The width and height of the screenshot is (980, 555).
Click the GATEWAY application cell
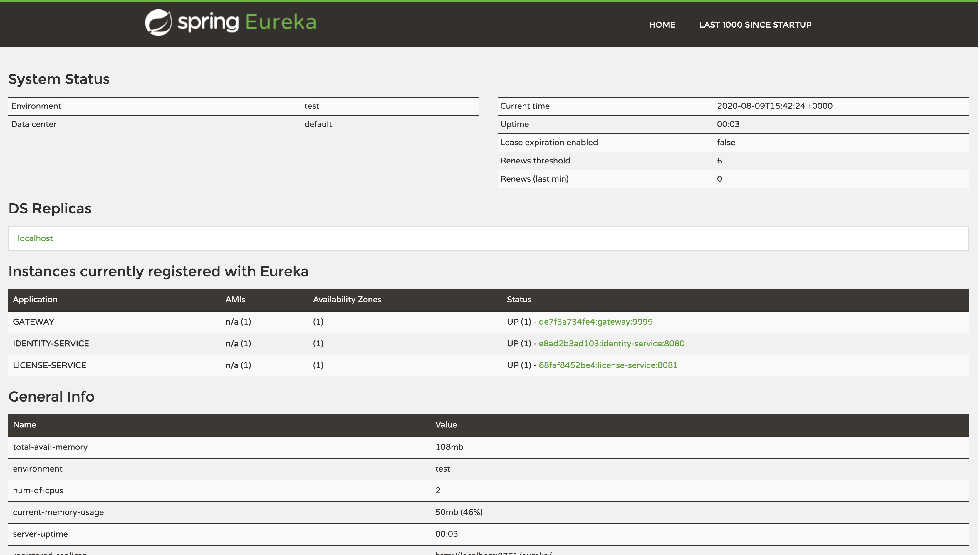pos(33,322)
